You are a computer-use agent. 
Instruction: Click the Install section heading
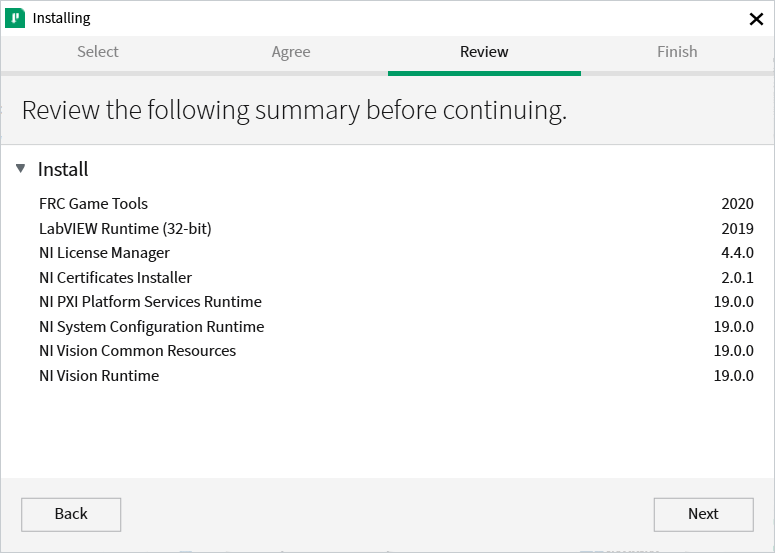pyautogui.click(x=63, y=170)
